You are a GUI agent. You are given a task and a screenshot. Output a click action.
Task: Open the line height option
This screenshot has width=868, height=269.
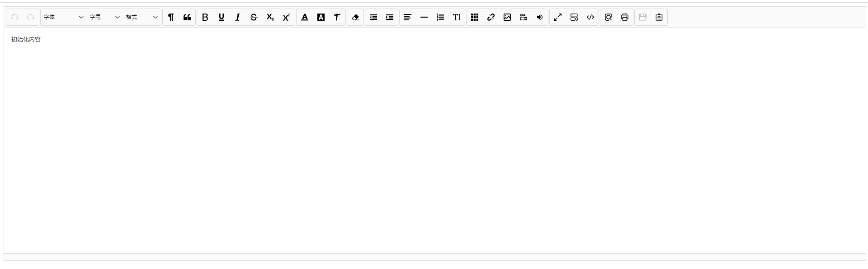pos(457,17)
